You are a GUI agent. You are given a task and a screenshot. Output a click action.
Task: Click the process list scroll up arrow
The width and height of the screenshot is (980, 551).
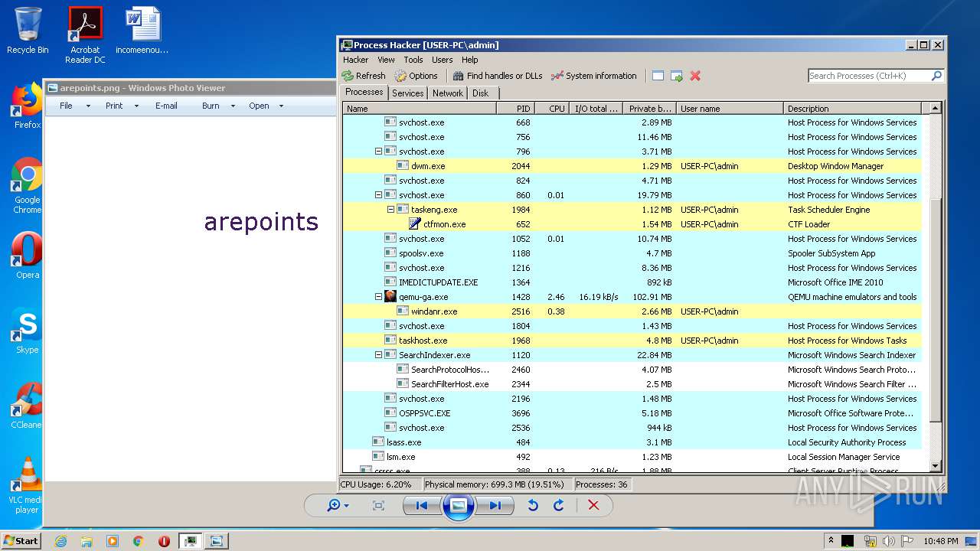pos(935,109)
